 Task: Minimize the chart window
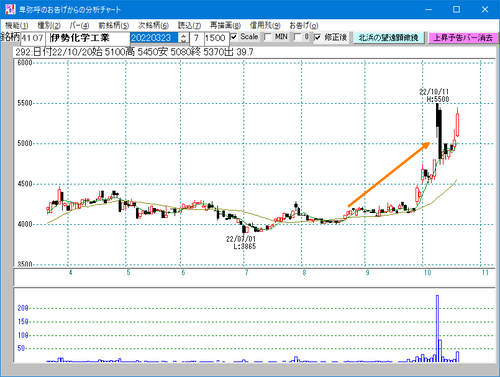click(428, 9)
